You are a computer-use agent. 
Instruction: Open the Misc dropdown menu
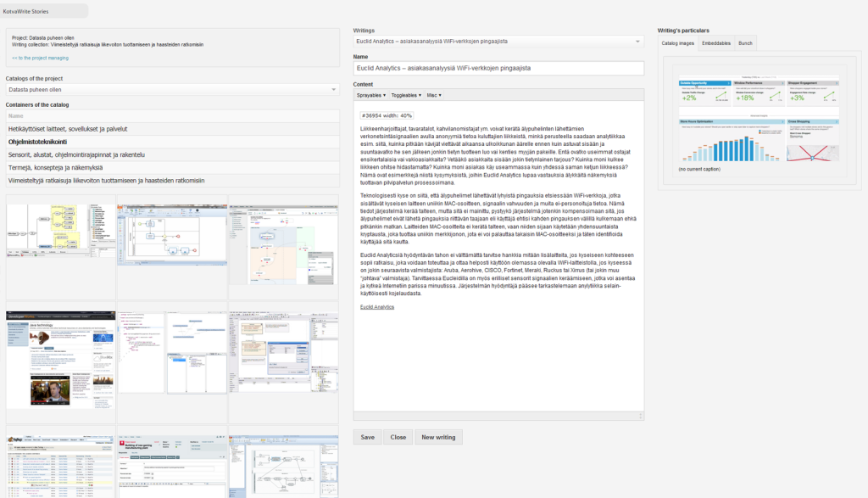coord(433,95)
